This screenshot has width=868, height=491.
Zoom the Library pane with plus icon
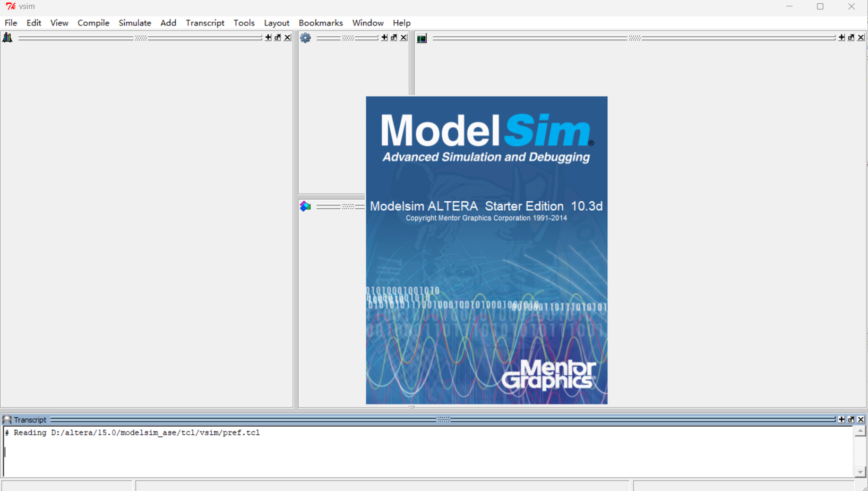tap(268, 38)
